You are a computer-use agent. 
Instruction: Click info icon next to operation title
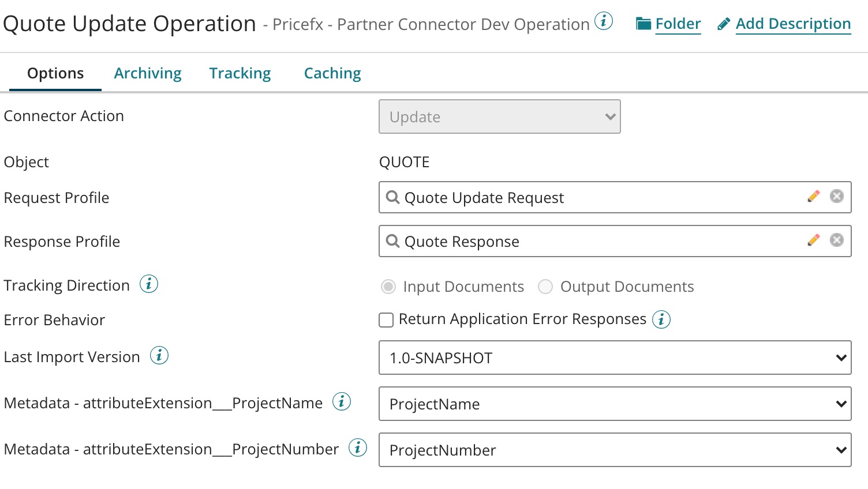(604, 22)
